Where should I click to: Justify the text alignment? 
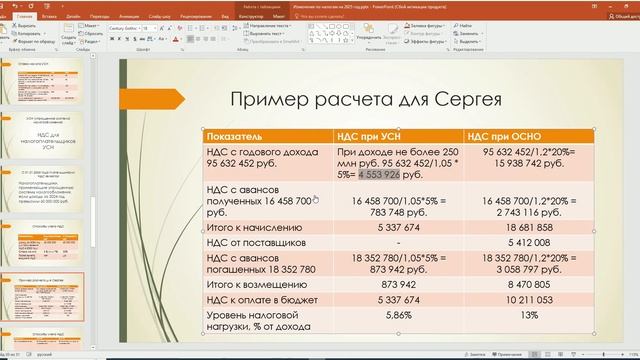213,39
